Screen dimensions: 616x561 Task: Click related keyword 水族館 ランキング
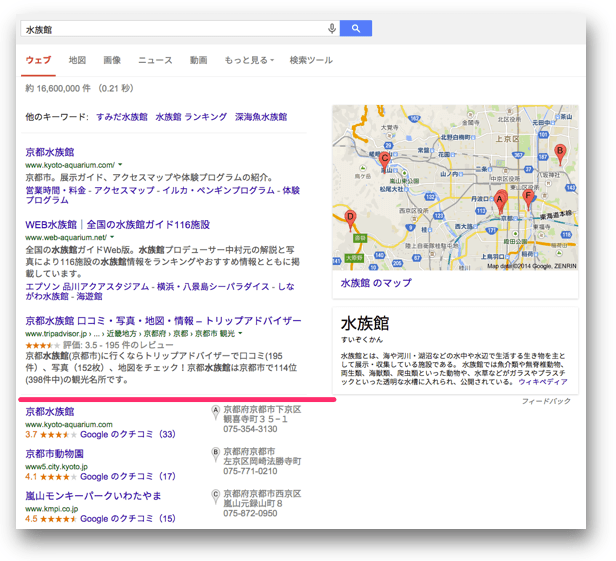(191, 117)
